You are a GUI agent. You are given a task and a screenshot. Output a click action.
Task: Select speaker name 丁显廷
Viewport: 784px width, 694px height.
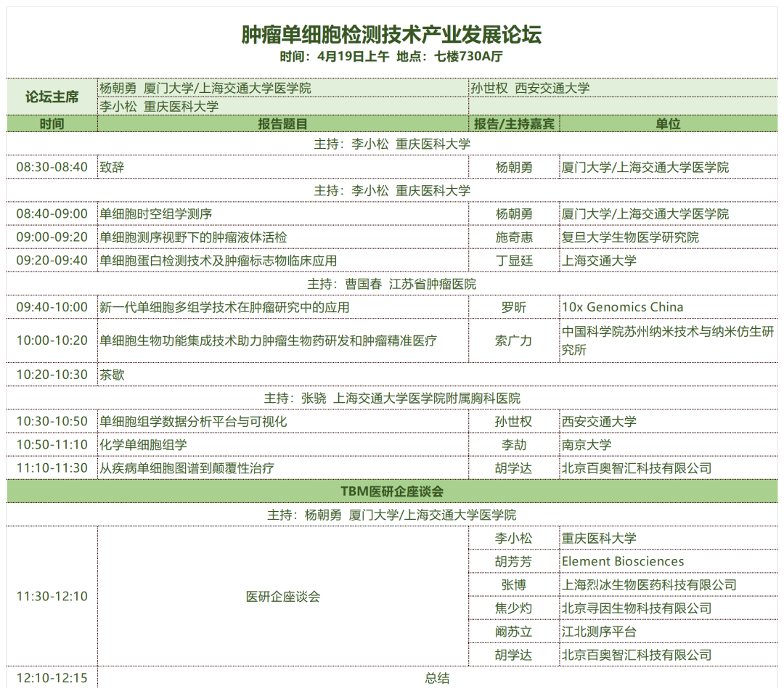coord(514,261)
